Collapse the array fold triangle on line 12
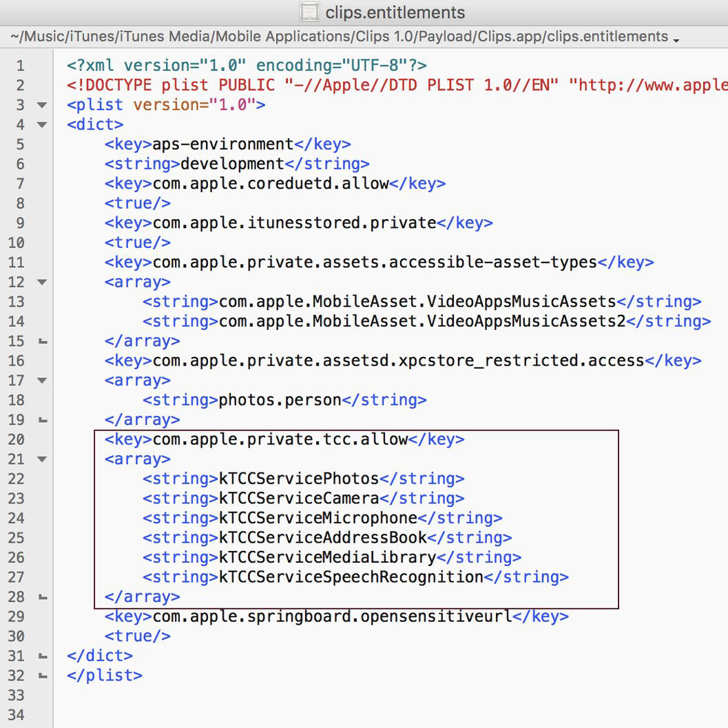Image resolution: width=728 pixels, height=728 pixels. 42,282
